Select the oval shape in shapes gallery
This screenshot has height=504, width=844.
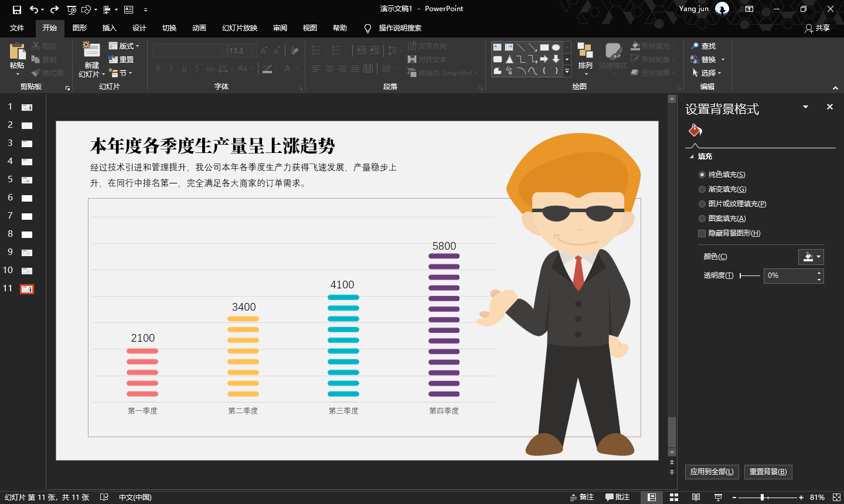556,47
